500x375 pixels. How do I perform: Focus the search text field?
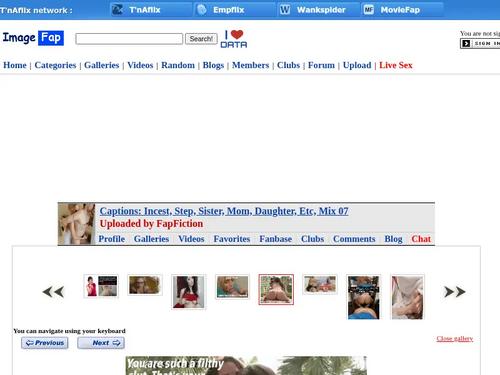coord(129,39)
